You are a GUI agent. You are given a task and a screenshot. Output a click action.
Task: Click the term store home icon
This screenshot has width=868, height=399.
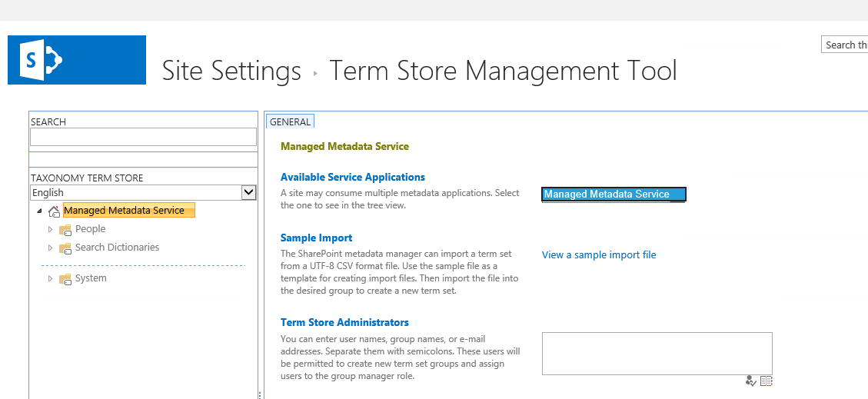(x=54, y=211)
